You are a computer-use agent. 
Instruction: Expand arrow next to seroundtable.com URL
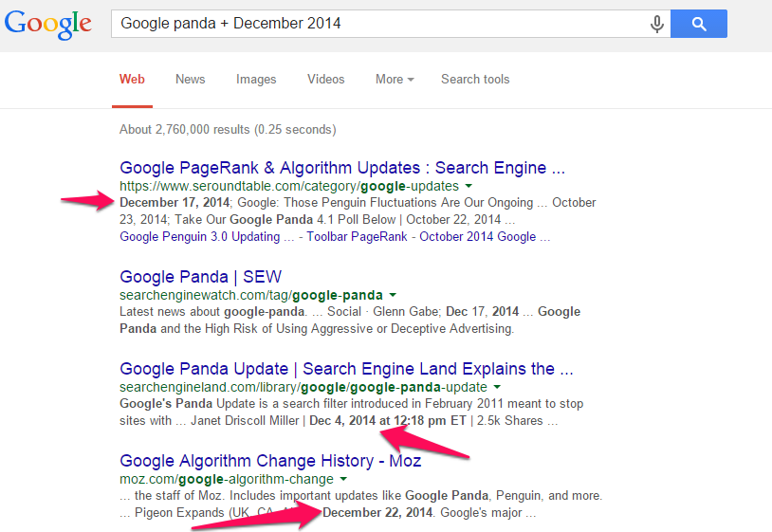click(x=469, y=187)
